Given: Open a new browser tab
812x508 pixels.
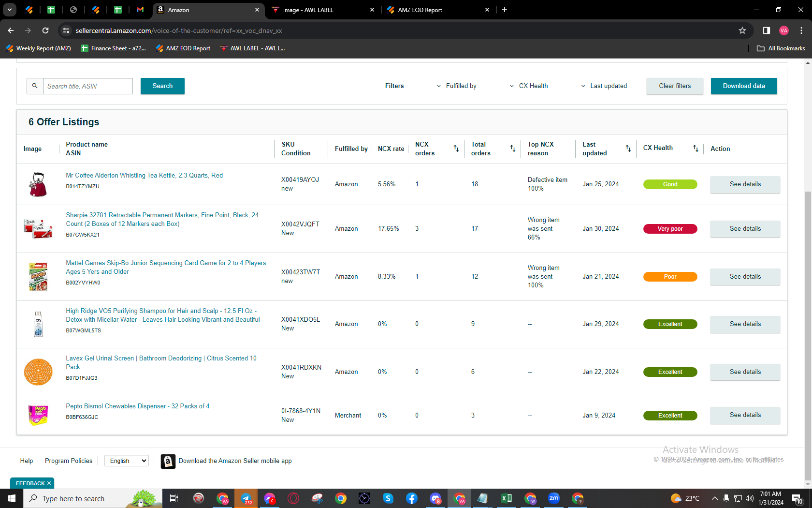Looking at the screenshot, I should tap(505, 10).
